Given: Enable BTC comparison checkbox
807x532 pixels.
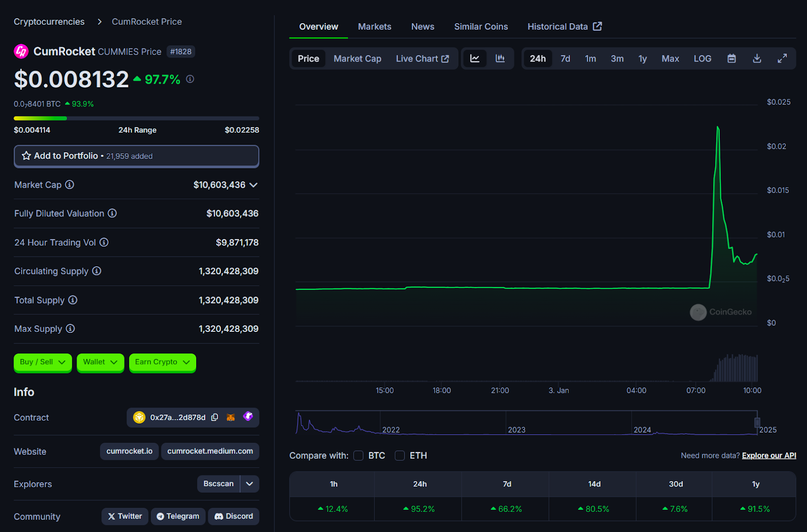Looking at the screenshot, I should [x=359, y=456].
